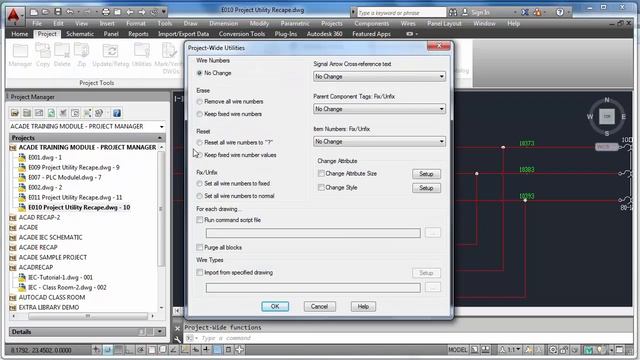Image resolution: width=640 pixels, height=360 pixels.
Task: Select Remove all wire numbers radio
Action: 199,102
